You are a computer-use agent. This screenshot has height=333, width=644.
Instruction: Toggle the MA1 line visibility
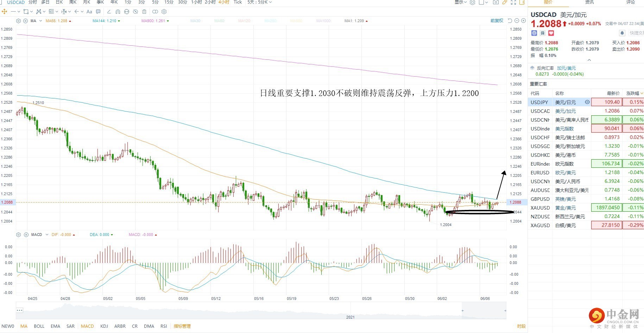[x=356, y=21]
